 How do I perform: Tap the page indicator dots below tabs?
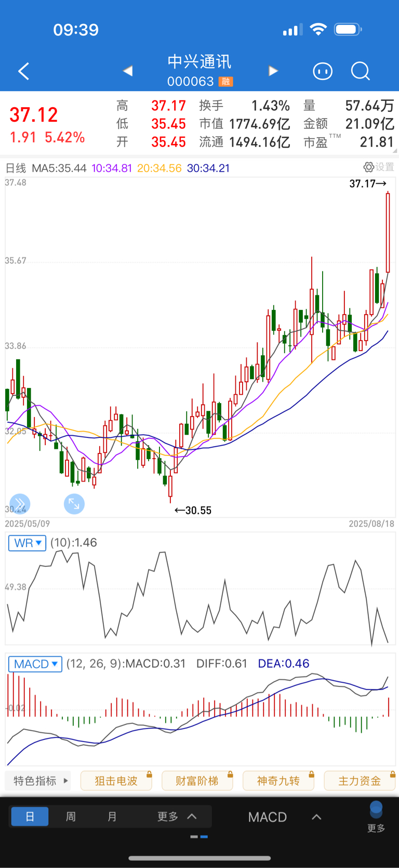pos(199,837)
